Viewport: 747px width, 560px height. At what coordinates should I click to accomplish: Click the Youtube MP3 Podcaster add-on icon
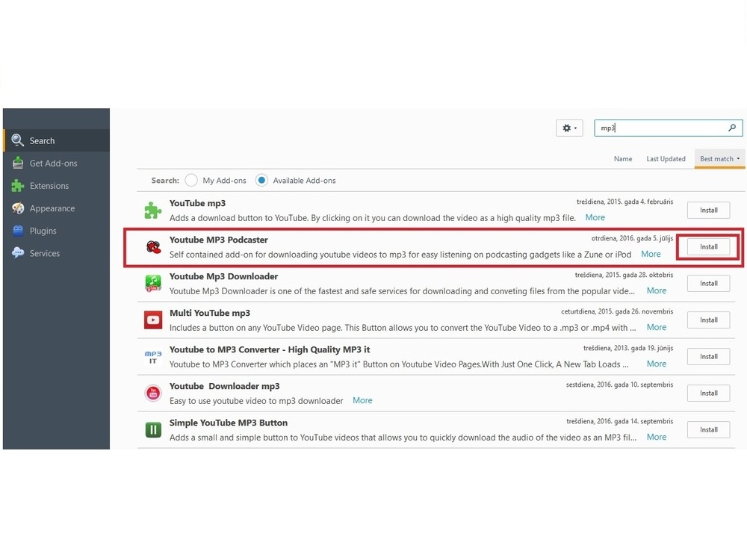tap(153, 246)
